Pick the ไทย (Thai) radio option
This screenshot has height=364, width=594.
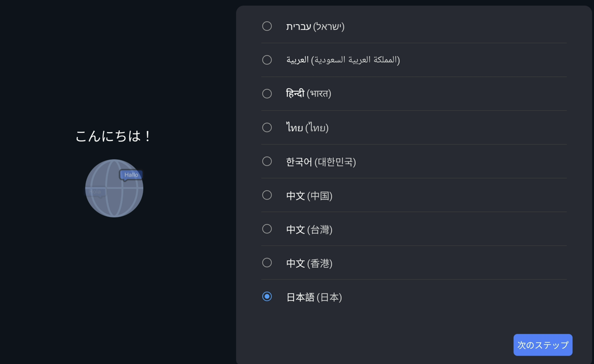tap(267, 127)
